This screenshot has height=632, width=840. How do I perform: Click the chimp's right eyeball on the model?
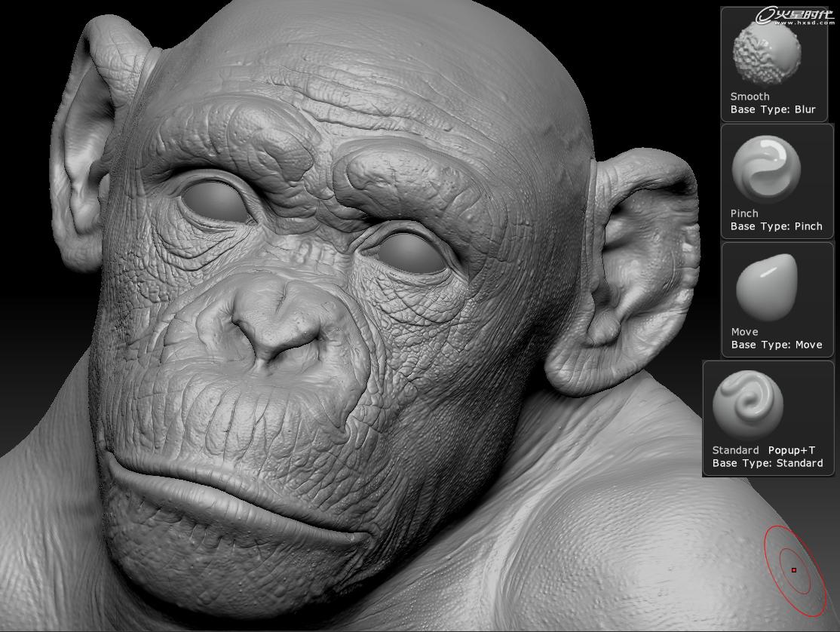(x=410, y=253)
